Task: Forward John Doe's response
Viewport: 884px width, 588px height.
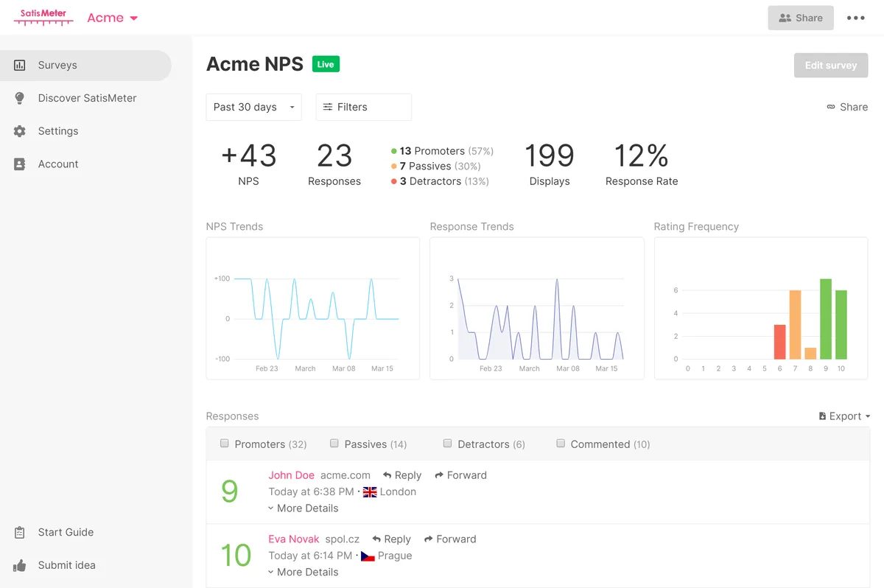Action: coord(461,475)
